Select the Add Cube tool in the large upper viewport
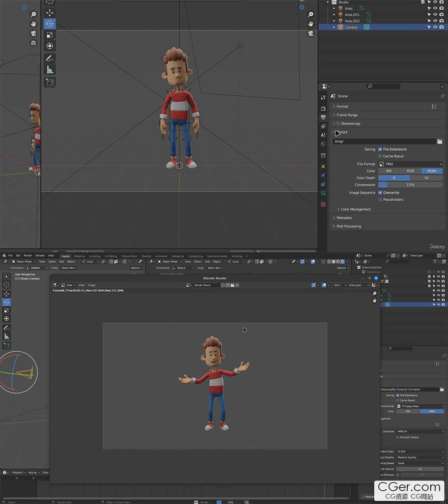Viewport: 448px width, 504px height. point(49,82)
